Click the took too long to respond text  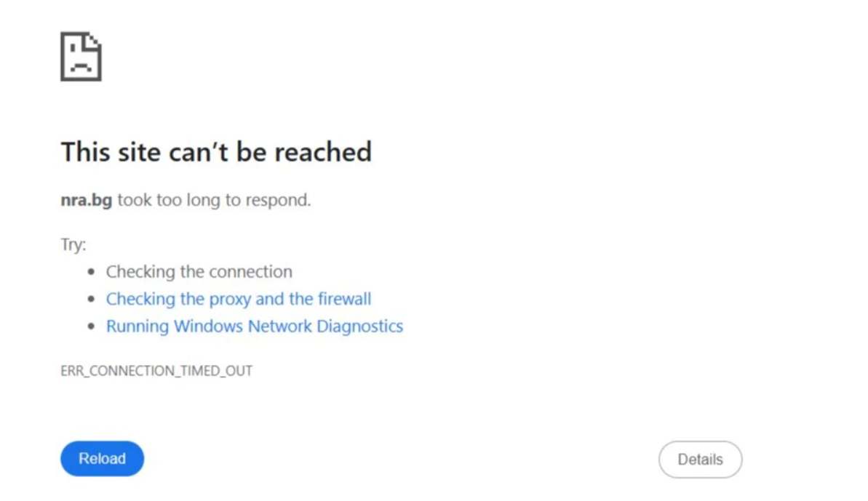(x=214, y=200)
